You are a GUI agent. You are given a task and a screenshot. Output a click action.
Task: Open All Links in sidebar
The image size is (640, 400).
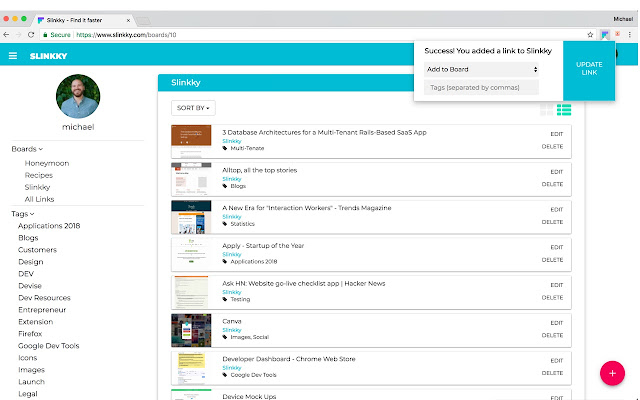(39, 199)
